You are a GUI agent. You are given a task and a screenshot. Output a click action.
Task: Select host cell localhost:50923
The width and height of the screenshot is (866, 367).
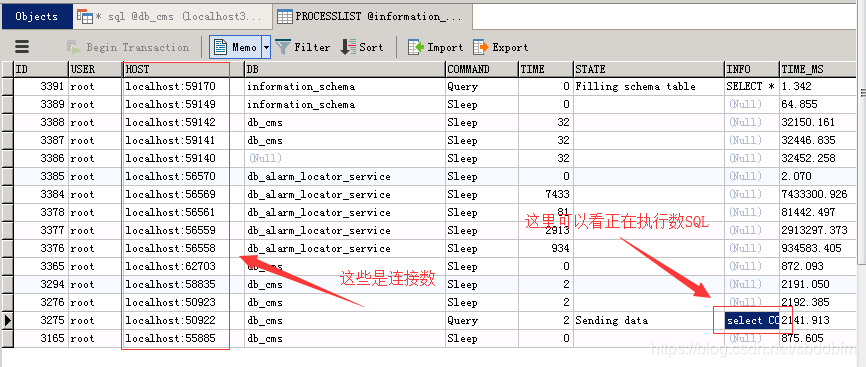pyautogui.click(x=183, y=302)
